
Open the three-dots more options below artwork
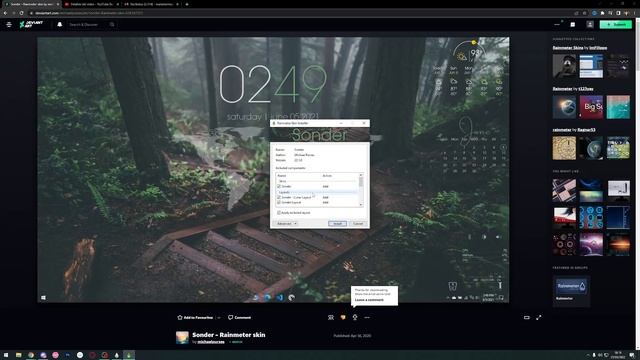pos(367,318)
